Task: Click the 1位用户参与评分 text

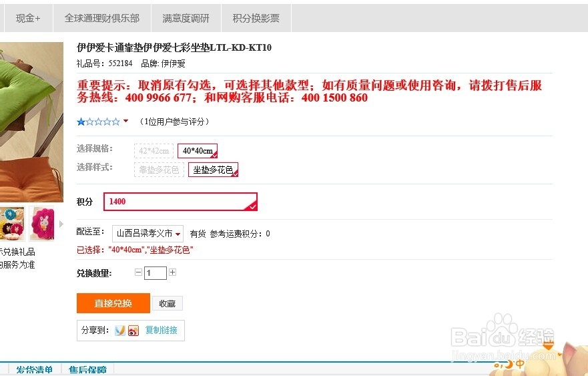Action: pos(174,122)
